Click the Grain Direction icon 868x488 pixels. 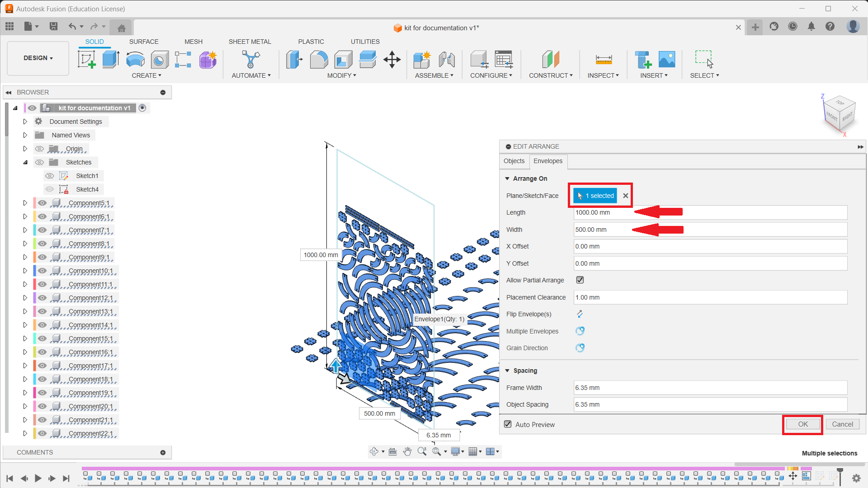coord(580,348)
